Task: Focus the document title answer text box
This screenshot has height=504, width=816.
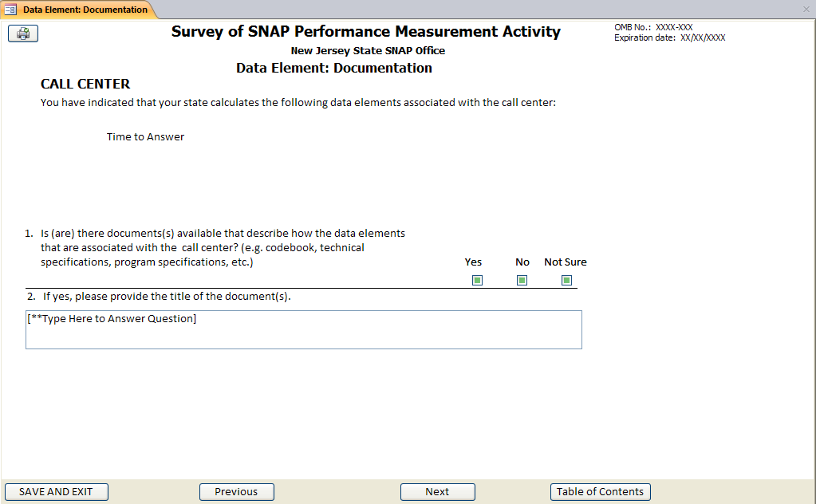Action: click(303, 329)
